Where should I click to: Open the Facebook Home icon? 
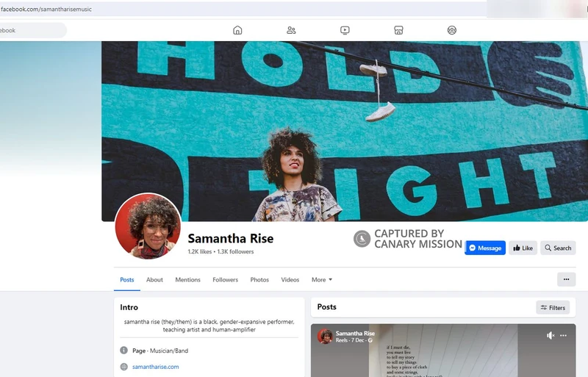point(237,30)
